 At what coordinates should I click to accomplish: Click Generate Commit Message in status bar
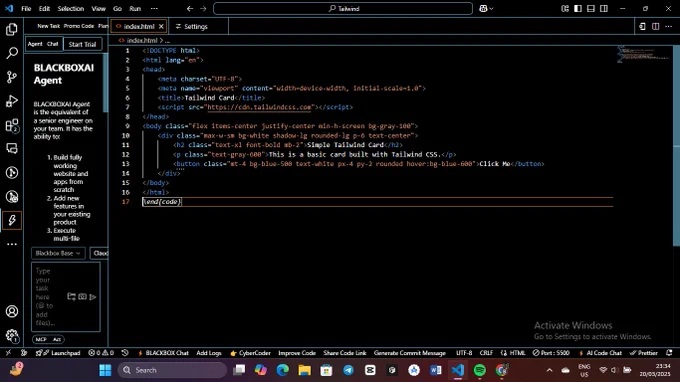click(x=409, y=353)
